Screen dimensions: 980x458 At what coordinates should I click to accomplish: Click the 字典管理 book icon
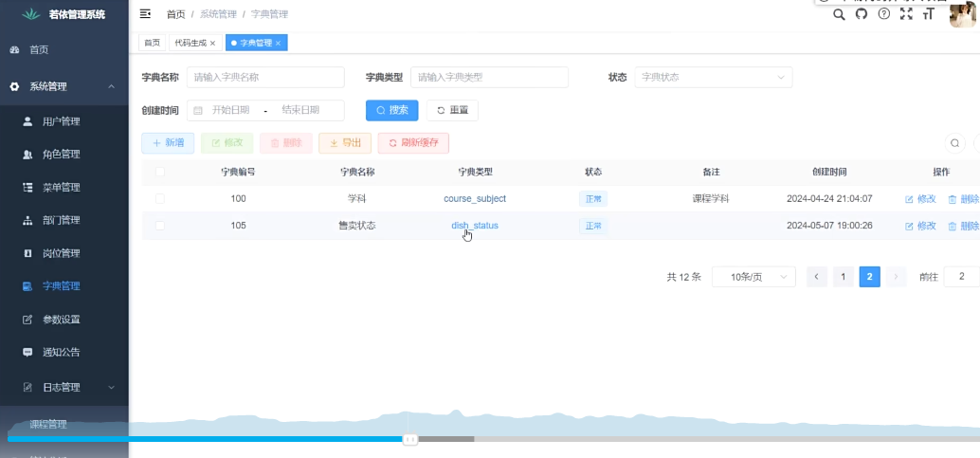27,286
